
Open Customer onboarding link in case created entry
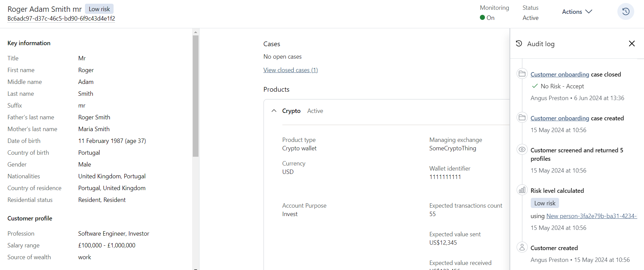pos(560,118)
